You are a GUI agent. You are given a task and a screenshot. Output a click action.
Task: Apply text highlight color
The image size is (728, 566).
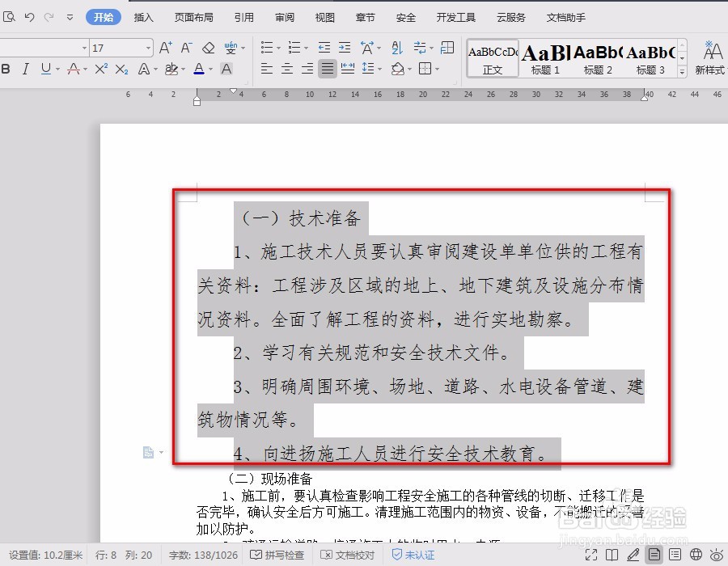point(171,69)
